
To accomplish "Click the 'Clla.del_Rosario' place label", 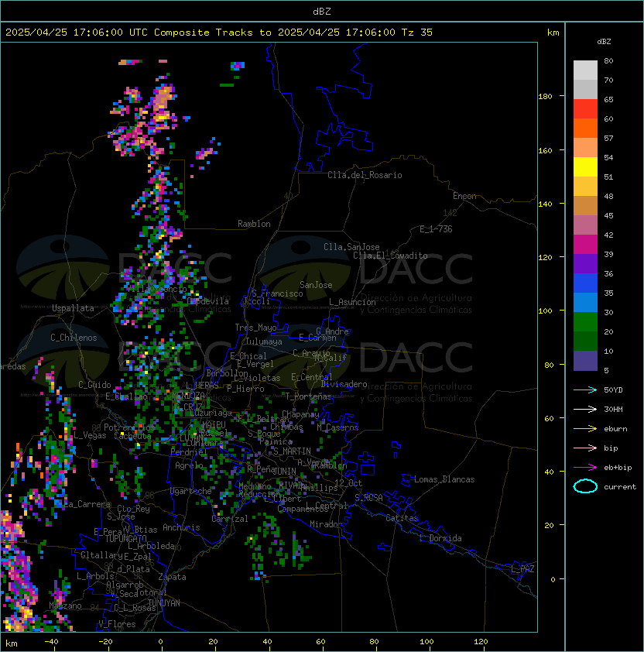I will pyautogui.click(x=365, y=175).
